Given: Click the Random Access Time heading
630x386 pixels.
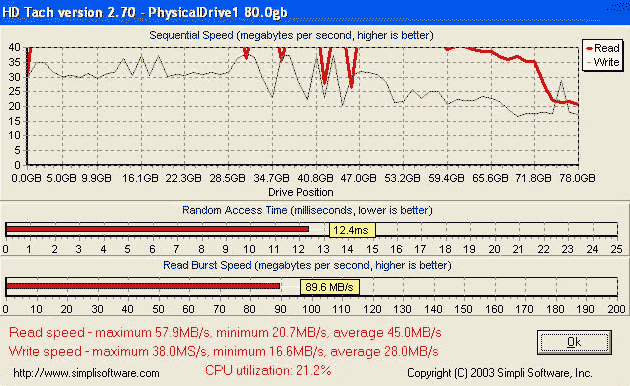Looking at the screenshot, I should tap(307, 210).
